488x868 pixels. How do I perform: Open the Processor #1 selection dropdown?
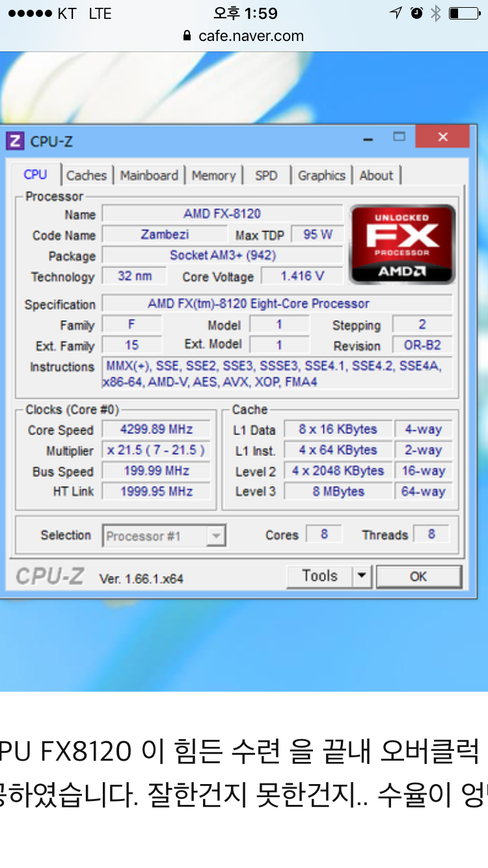164,536
